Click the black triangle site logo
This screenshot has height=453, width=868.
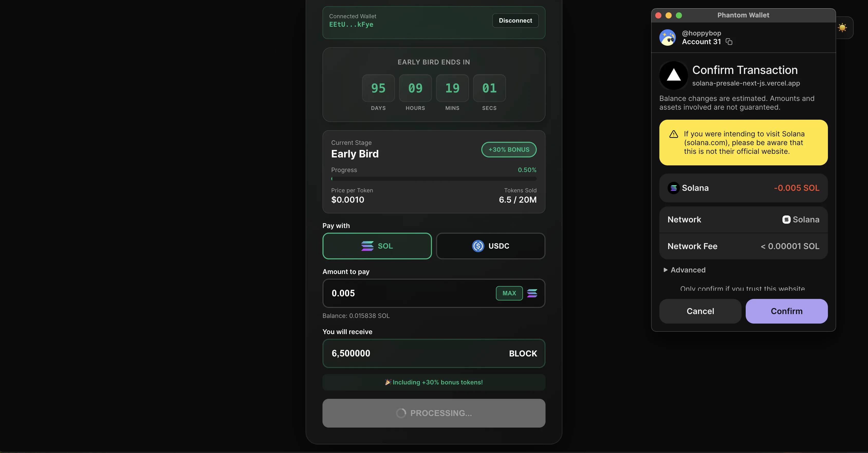(x=673, y=75)
